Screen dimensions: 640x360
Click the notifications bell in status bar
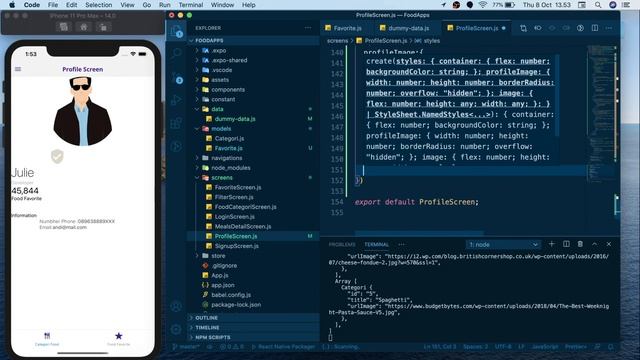coord(611,347)
